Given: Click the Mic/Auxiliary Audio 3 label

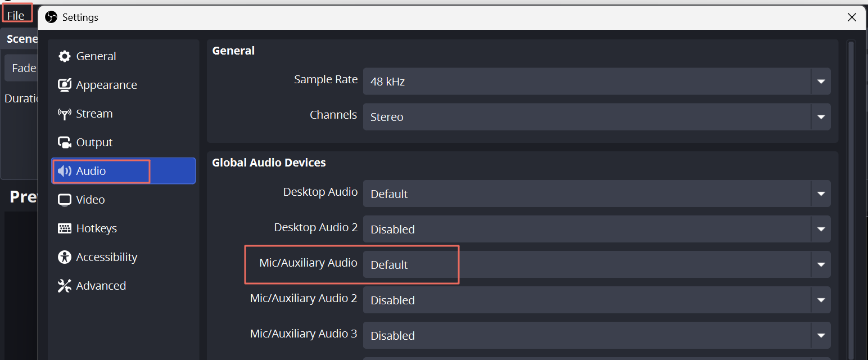Looking at the screenshot, I should pyautogui.click(x=304, y=334).
